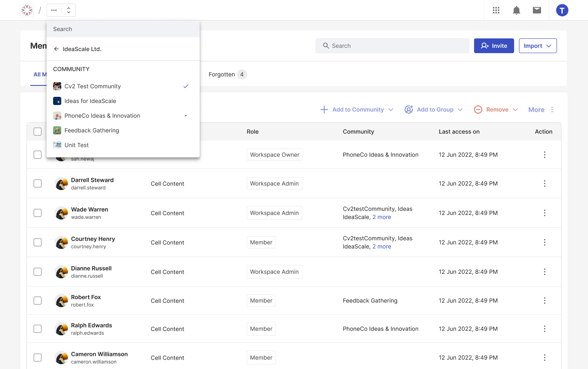Switch to the Forgotten tab
This screenshot has width=588, height=369.
pos(222,74)
